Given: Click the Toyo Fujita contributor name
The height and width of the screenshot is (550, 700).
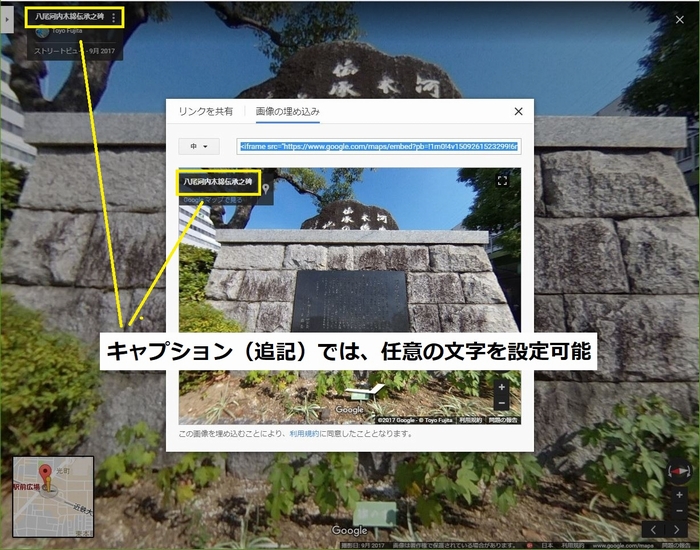Looking at the screenshot, I should (x=67, y=31).
